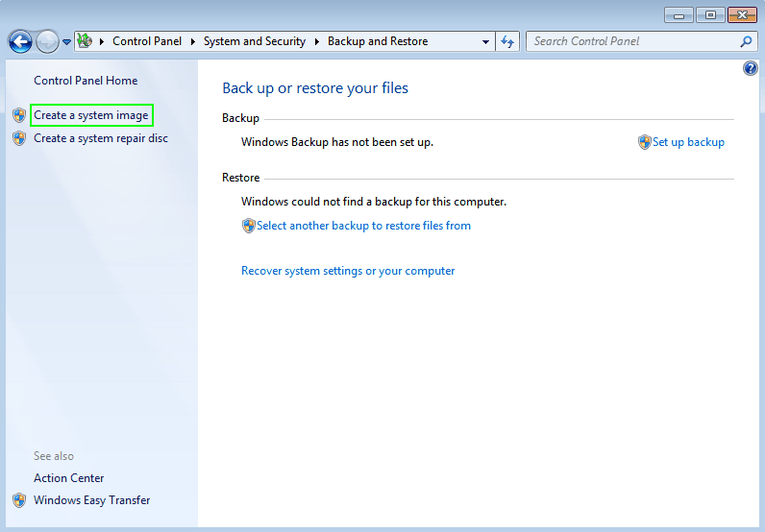This screenshot has width=765, height=532.
Task: Open recent pages dropdown beside navigation arrows
Action: coord(67,42)
